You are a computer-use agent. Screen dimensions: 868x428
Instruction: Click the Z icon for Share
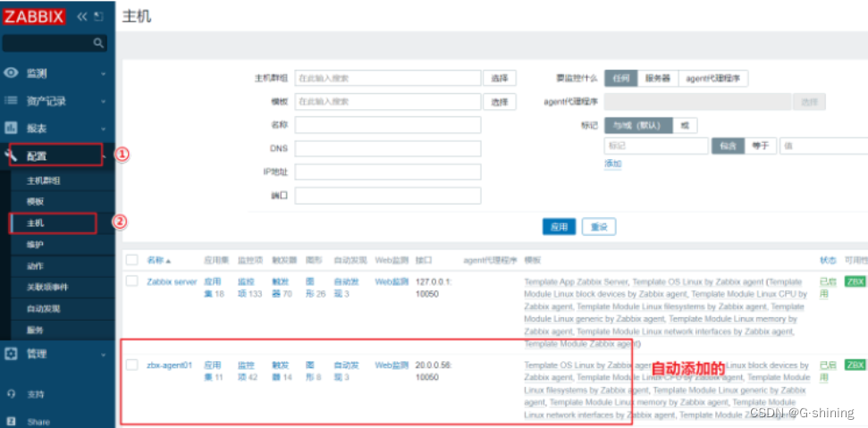click(11, 421)
